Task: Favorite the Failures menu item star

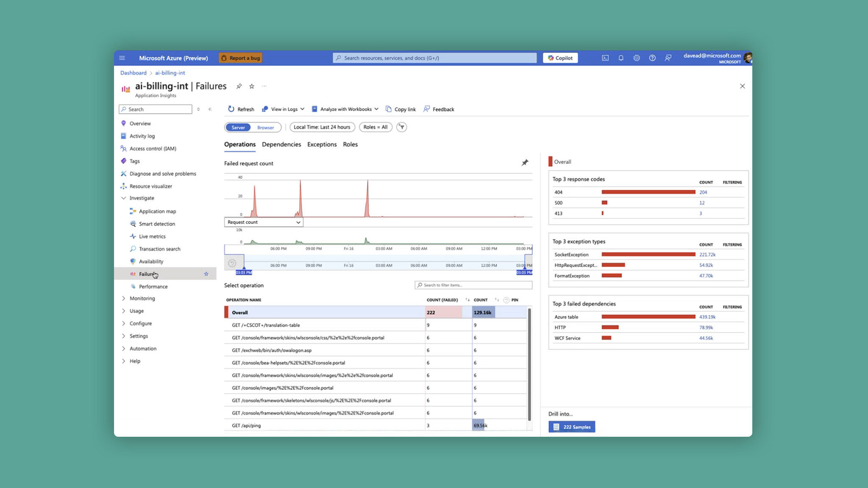Action: tap(206, 274)
